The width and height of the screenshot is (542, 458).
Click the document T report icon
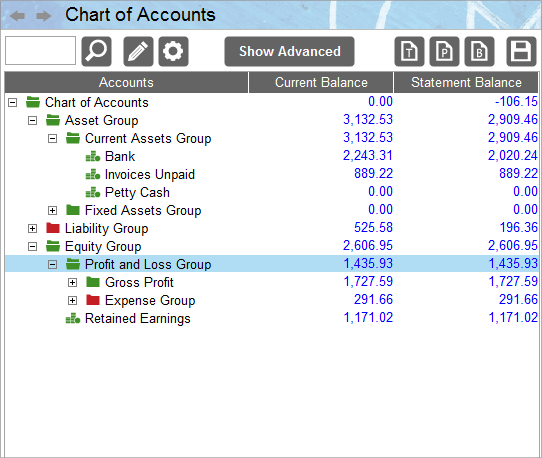pos(409,51)
